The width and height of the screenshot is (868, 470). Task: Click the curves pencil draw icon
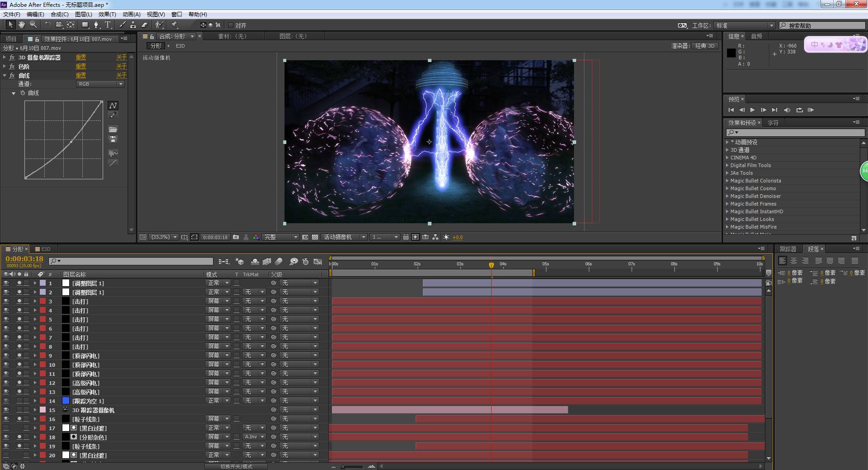[113, 116]
